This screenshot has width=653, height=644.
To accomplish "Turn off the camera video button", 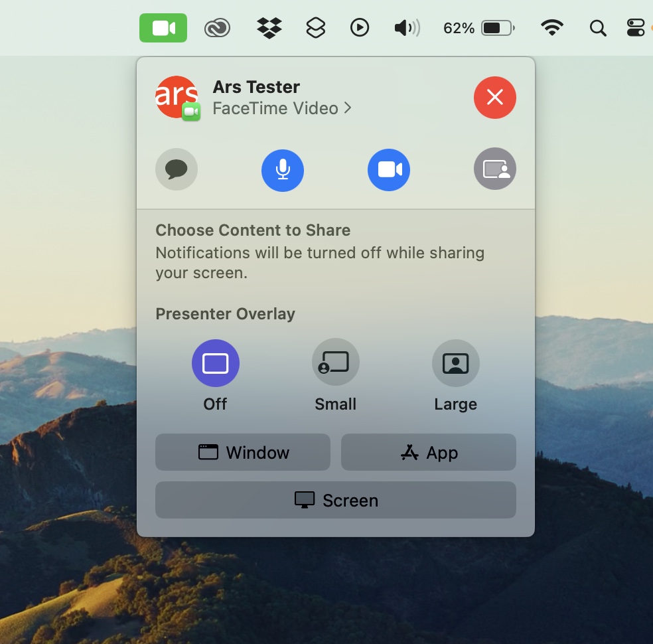I will pos(389,169).
